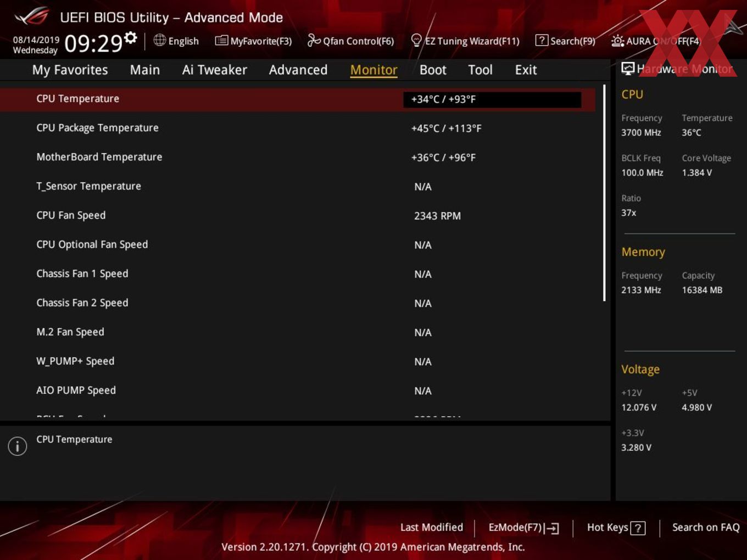The width and height of the screenshot is (747, 560).
Task: Open the Ai Tweaker tab
Action: [x=214, y=70]
